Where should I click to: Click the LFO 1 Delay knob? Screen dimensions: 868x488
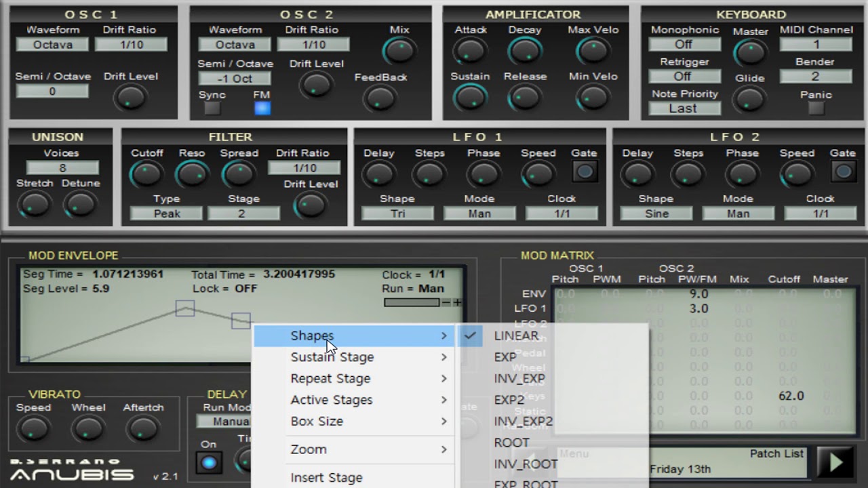(x=378, y=174)
